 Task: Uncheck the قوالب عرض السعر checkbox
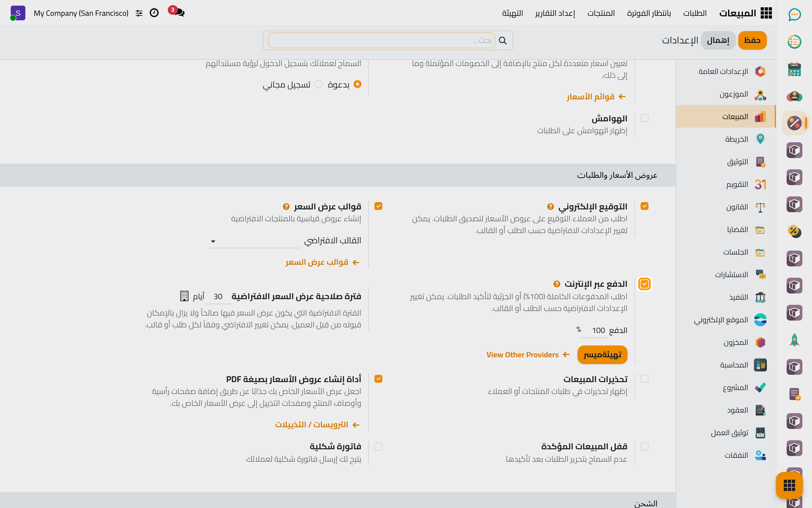click(x=379, y=206)
